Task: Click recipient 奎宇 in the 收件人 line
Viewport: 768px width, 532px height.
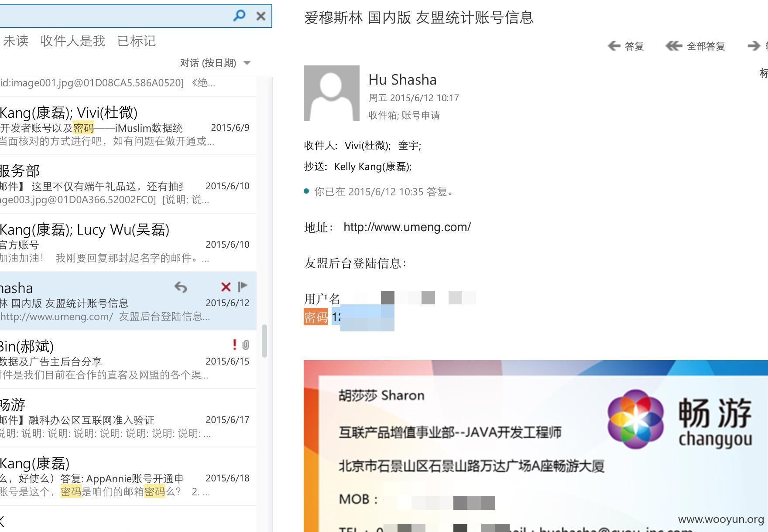Action: pos(410,146)
